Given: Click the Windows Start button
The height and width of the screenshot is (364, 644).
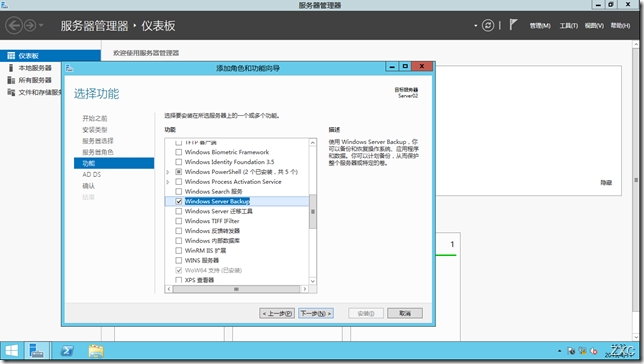Looking at the screenshot, I should pos(12,351).
